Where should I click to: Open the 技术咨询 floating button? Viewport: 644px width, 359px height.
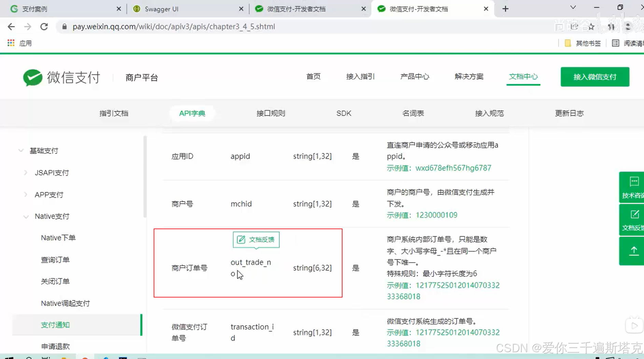click(x=632, y=187)
